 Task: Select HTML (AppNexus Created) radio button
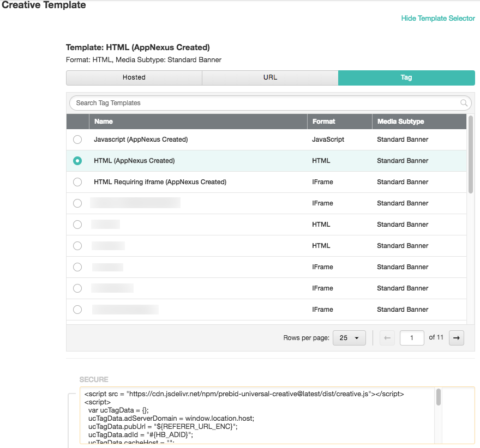(77, 161)
